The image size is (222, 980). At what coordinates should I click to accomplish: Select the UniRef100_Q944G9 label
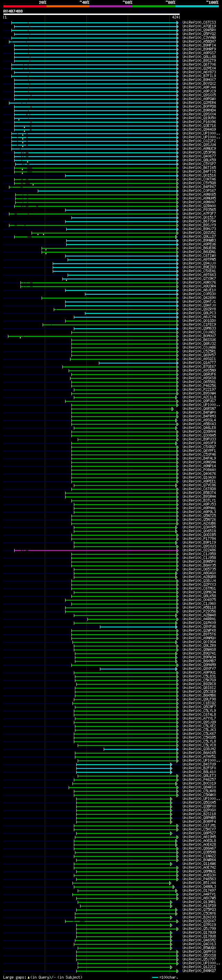point(199,129)
